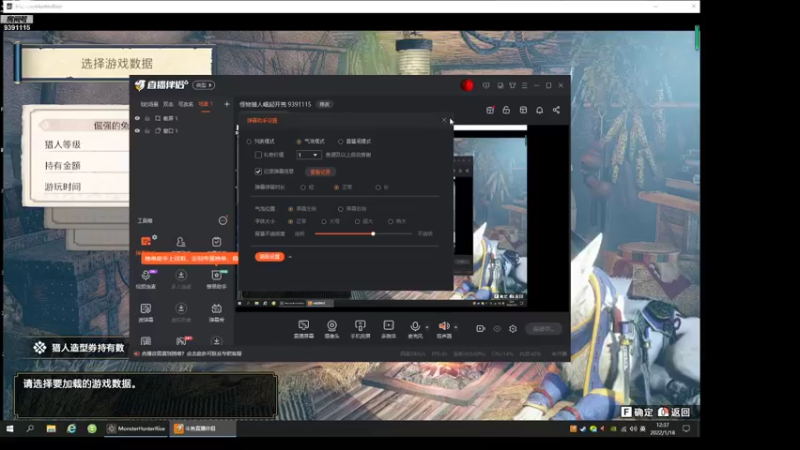Add a new scene with plus button

pos(227,104)
